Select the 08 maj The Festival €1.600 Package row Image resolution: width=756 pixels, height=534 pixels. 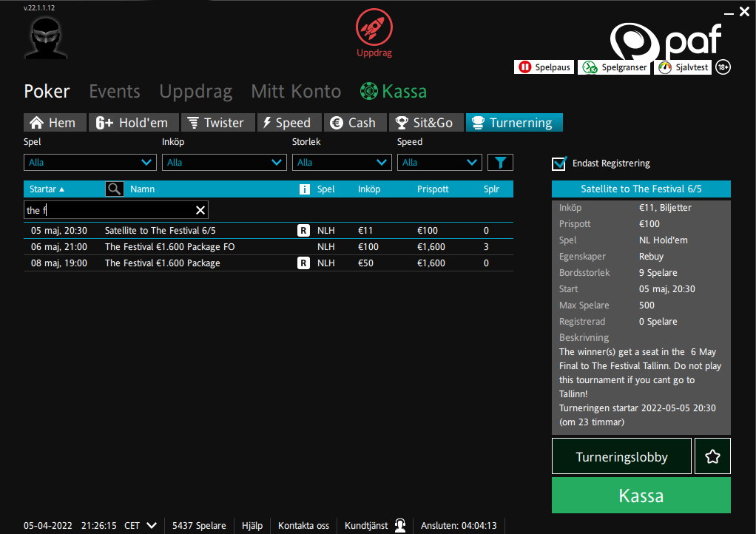[x=269, y=263]
